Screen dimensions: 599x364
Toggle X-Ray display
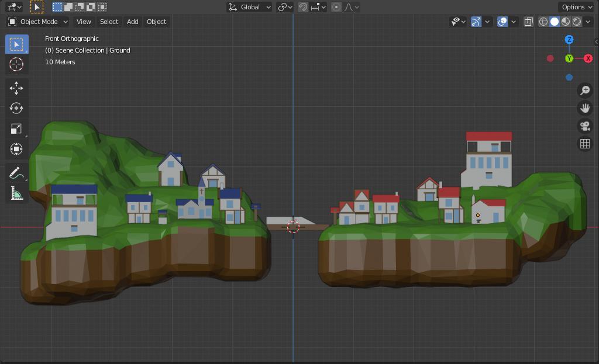tap(528, 22)
